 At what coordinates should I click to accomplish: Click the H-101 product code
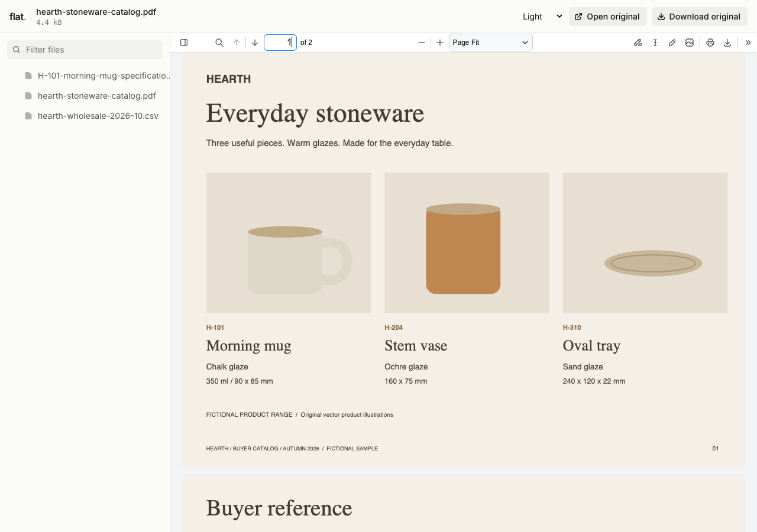coord(215,327)
